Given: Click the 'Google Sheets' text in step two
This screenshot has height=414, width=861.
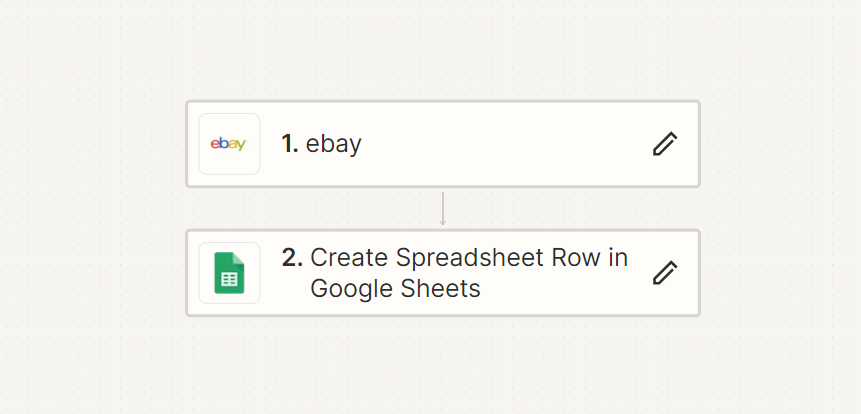Looking at the screenshot, I should pyautogui.click(x=395, y=289).
